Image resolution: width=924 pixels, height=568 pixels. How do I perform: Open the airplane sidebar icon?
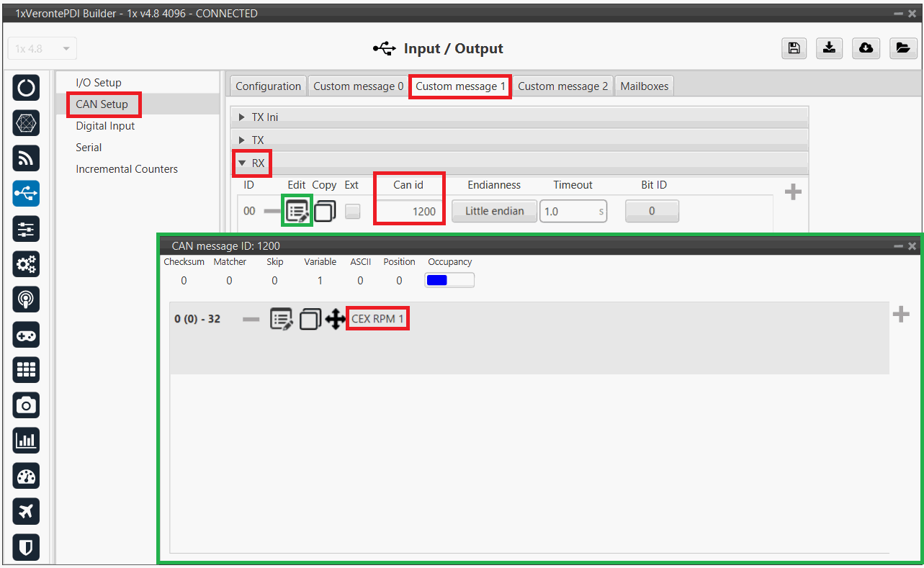pos(26,512)
